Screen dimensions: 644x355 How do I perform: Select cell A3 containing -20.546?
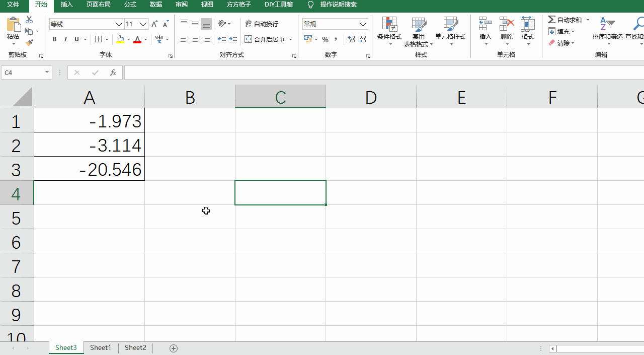pyautogui.click(x=89, y=169)
